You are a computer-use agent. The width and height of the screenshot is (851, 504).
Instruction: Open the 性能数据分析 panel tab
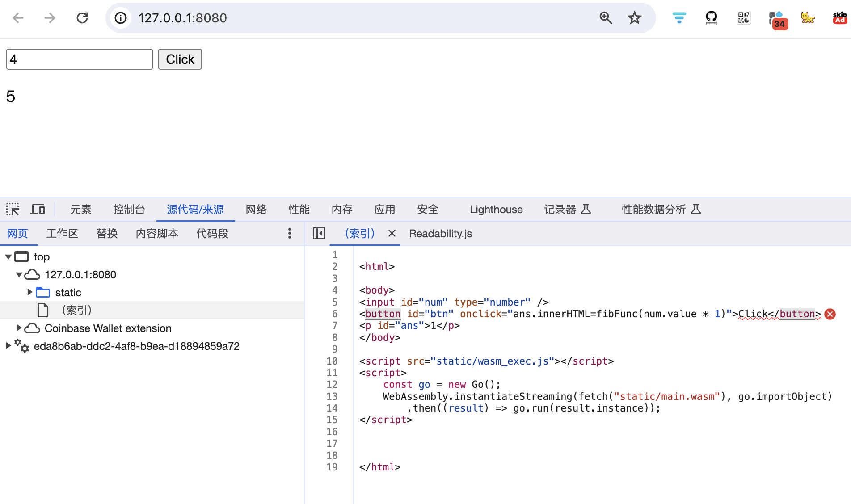click(661, 210)
